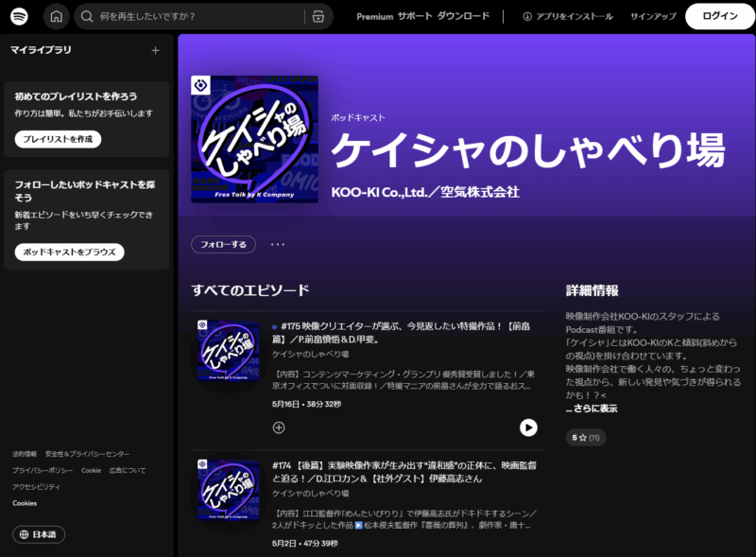Open Spotify home via logo
Screen dimensions: 756x557
coord(19,16)
